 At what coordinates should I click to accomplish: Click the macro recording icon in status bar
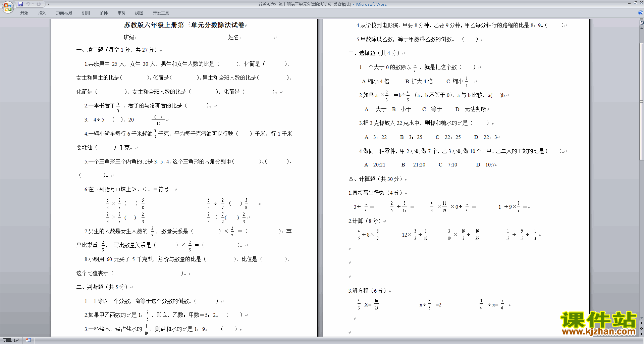point(29,340)
